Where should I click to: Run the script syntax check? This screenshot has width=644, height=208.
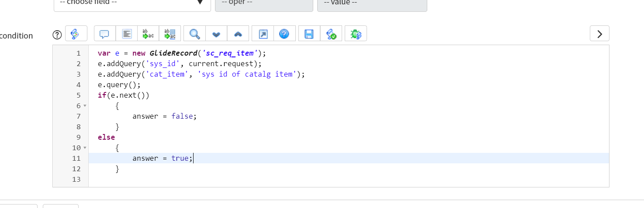[x=331, y=34]
